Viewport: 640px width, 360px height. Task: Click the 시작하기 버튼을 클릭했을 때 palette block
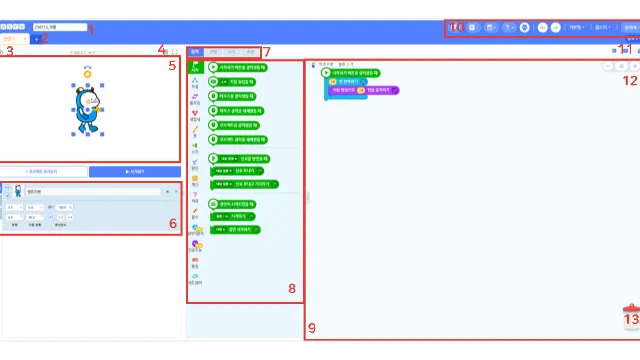[x=238, y=67]
